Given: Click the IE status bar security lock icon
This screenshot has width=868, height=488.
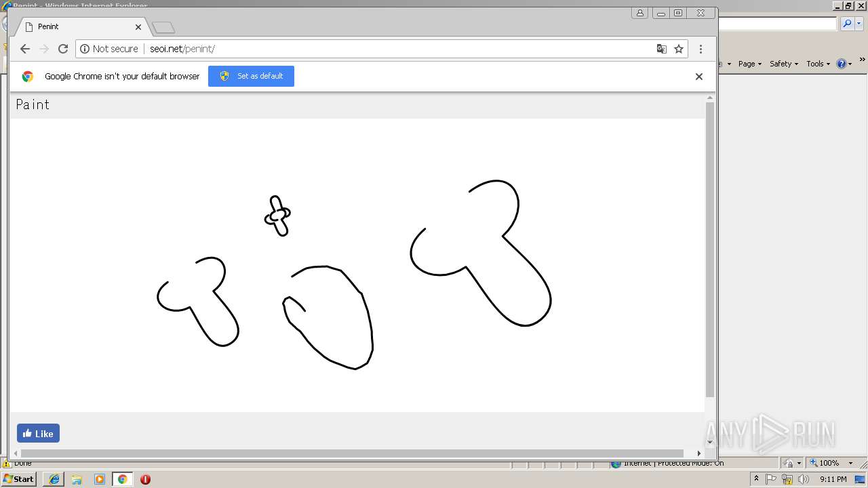Looking at the screenshot, I should pyautogui.click(x=789, y=463).
